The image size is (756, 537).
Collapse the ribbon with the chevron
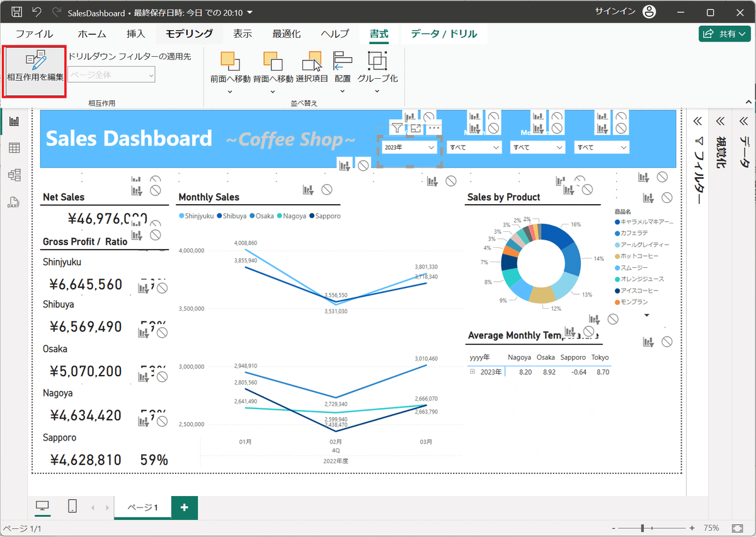click(747, 101)
